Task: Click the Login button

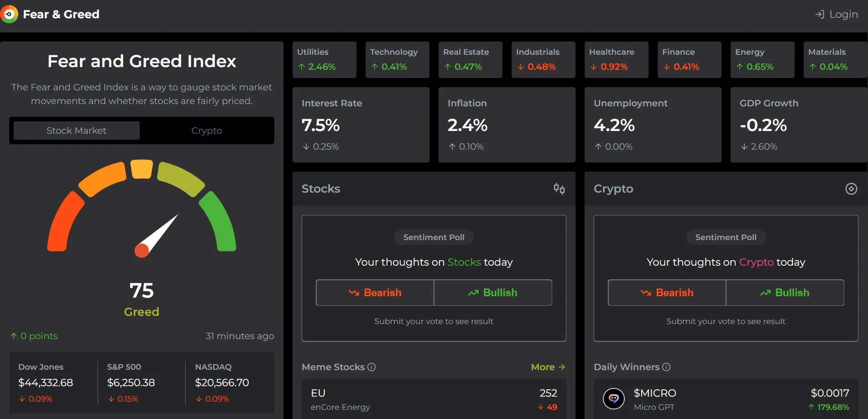Action: click(x=837, y=15)
